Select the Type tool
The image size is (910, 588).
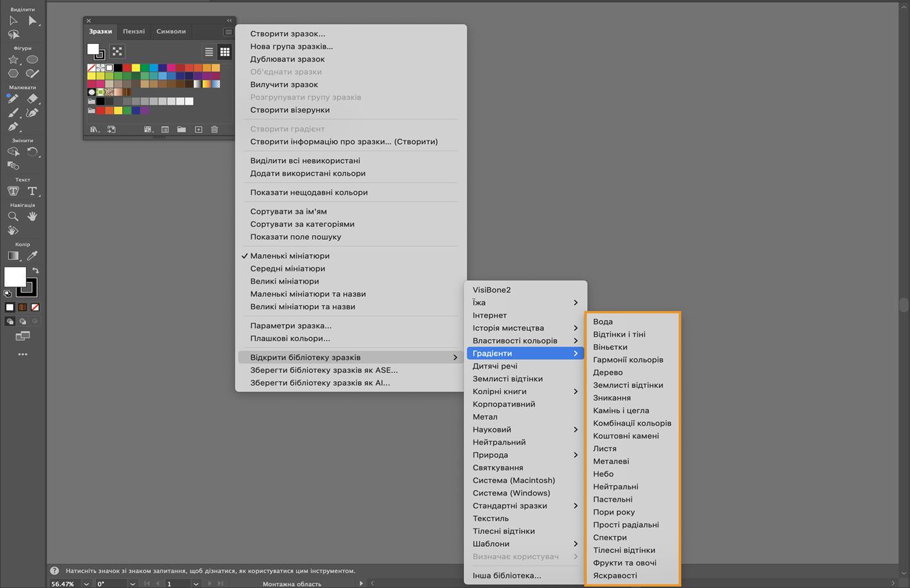click(32, 191)
